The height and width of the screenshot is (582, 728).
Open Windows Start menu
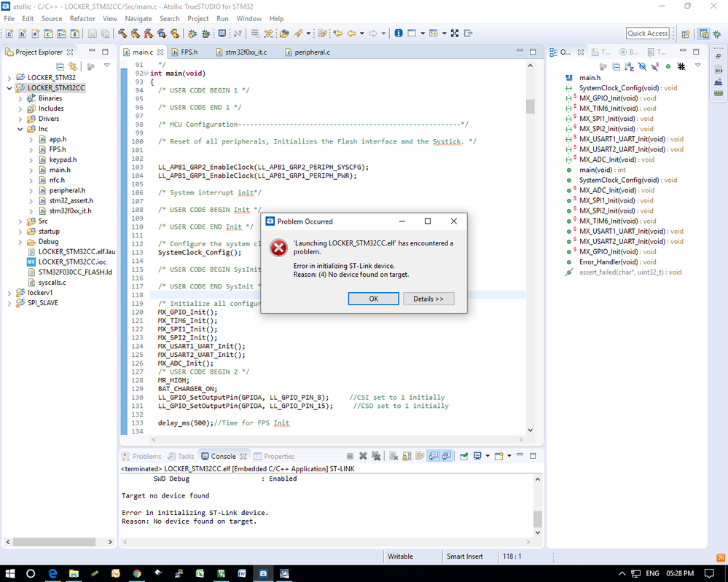9,574
